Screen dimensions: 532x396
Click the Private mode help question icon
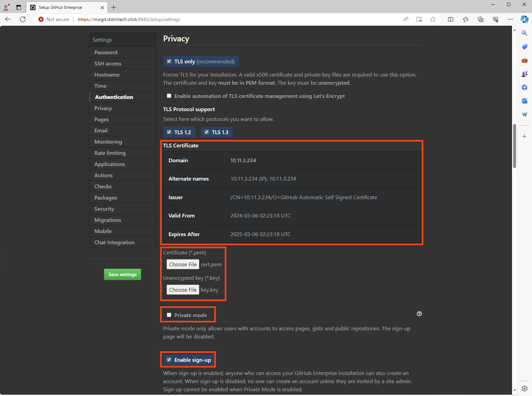(419, 314)
